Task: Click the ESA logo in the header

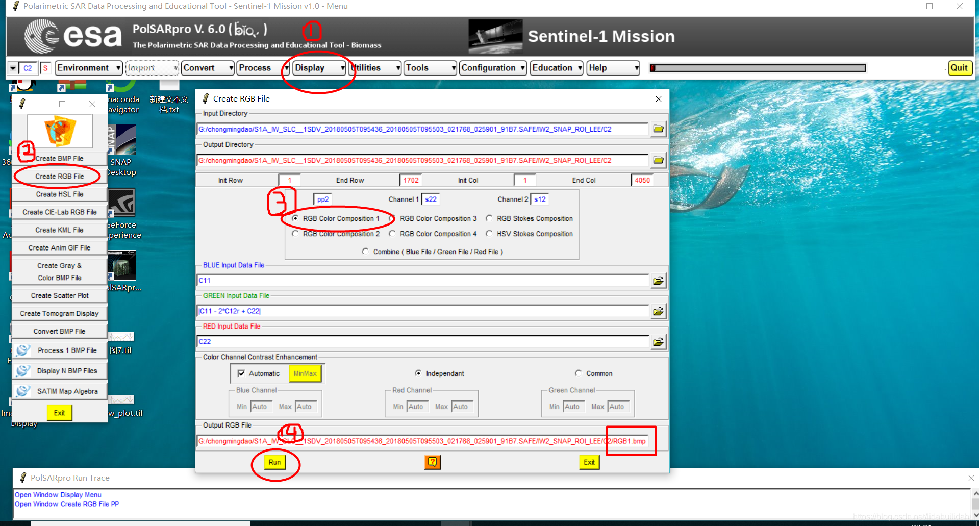Action: click(73, 36)
